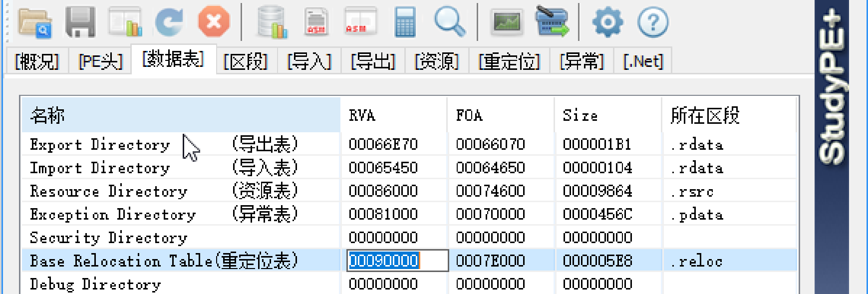Switch to the [PE头] tab

[x=100, y=61]
